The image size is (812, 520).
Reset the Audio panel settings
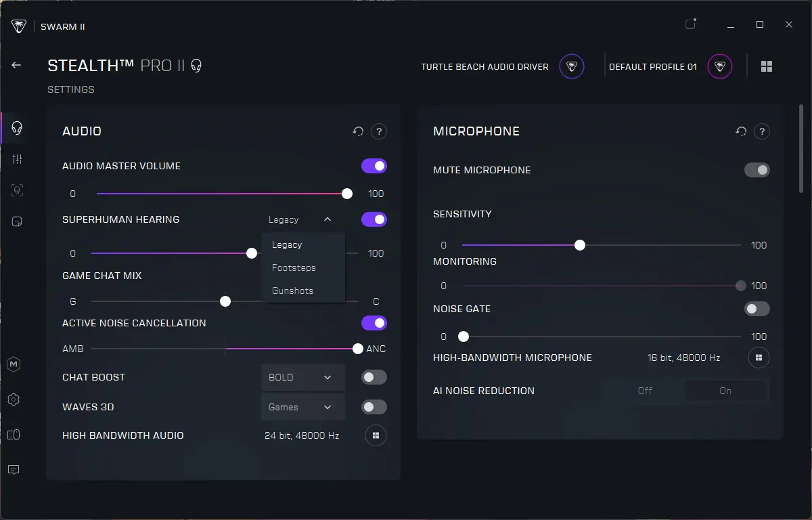click(x=358, y=131)
